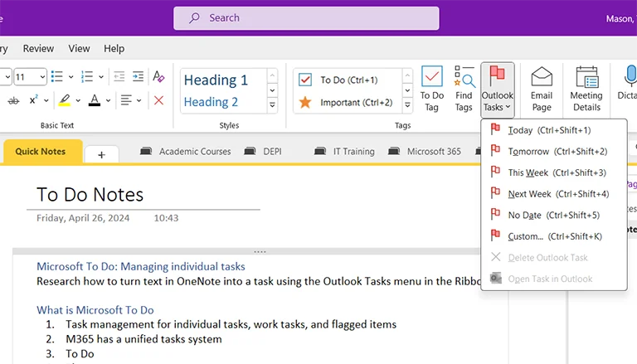Click the To Do Tag button
The height and width of the screenshot is (364, 637).
click(431, 89)
